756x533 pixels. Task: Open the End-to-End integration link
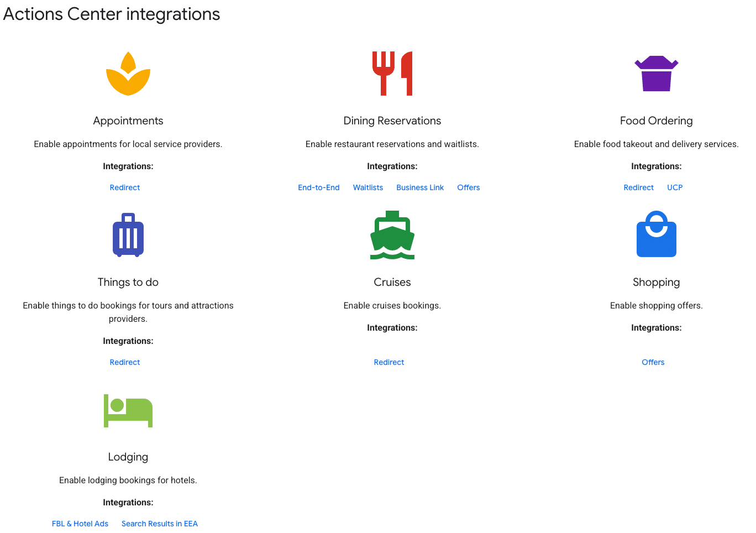319,187
